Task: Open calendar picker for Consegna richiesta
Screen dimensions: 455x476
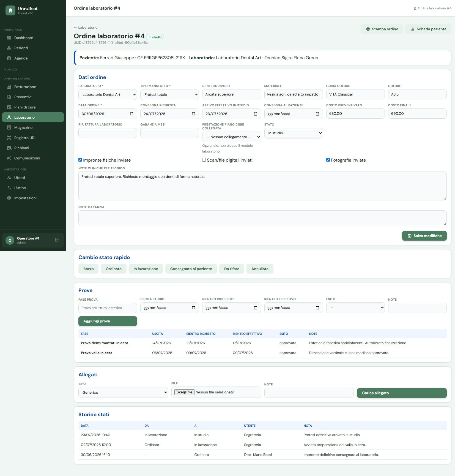Action: pyautogui.click(x=193, y=114)
